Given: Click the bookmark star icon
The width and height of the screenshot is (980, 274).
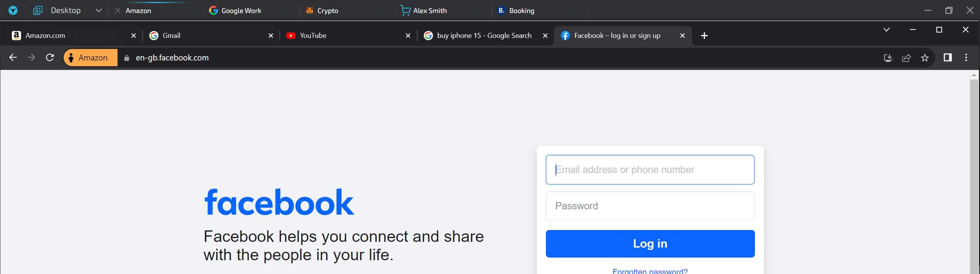Looking at the screenshot, I should click(x=925, y=58).
